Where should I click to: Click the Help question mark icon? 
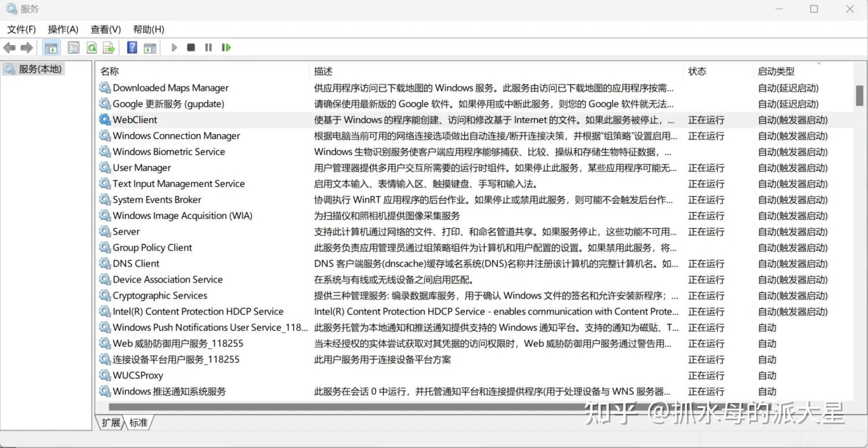pos(131,47)
